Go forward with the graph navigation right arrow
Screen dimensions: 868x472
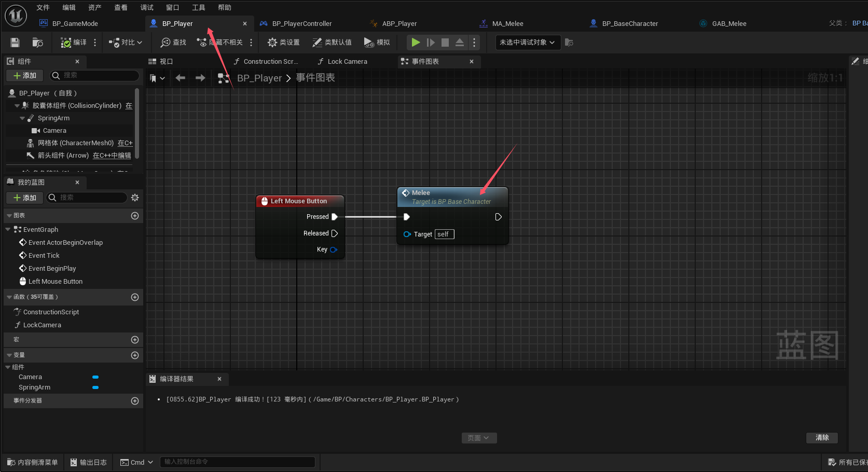point(200,78)
